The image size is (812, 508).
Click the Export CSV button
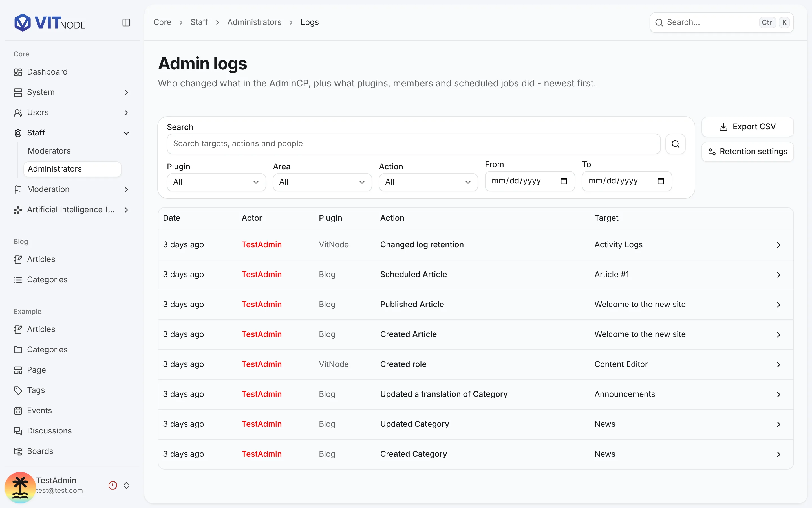748,127
